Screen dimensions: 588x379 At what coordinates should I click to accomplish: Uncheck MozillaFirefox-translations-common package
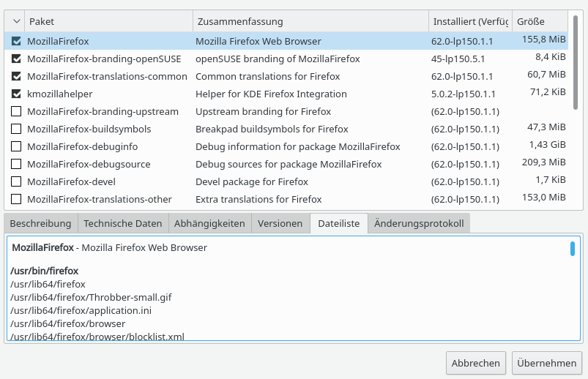[x=16, y=76]
